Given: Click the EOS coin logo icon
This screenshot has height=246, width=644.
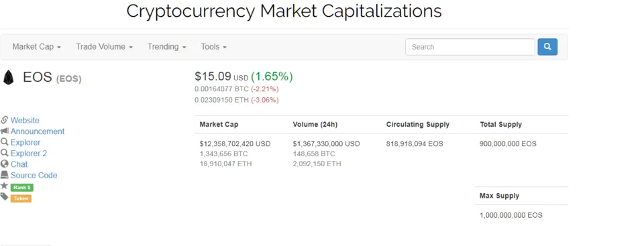Looking at the screenshot, I should pos(8,77).
